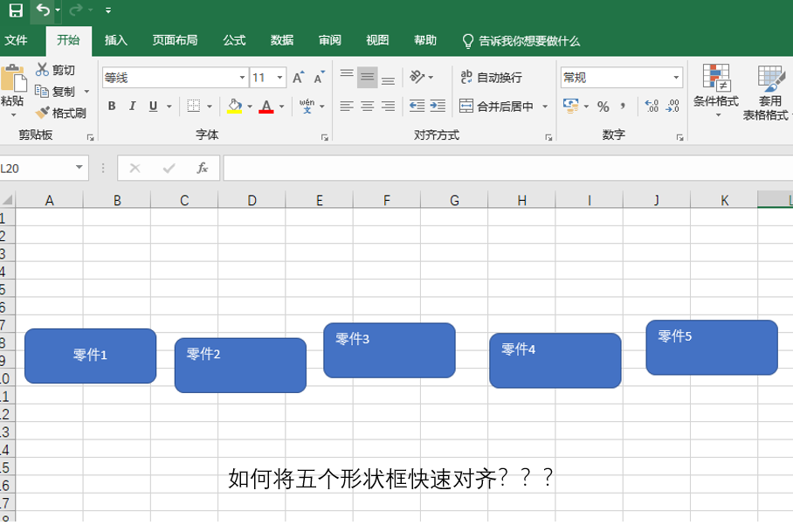Apply comma thousands separator style

(623, 106)
